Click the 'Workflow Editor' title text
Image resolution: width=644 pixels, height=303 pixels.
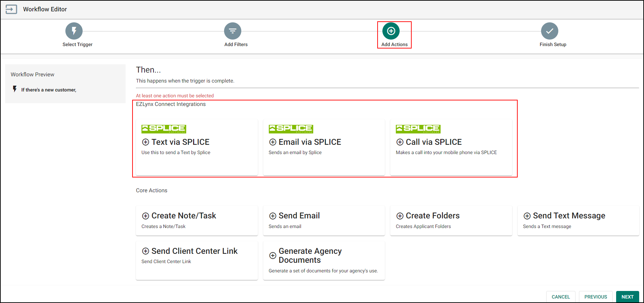[x=45, y=9]
